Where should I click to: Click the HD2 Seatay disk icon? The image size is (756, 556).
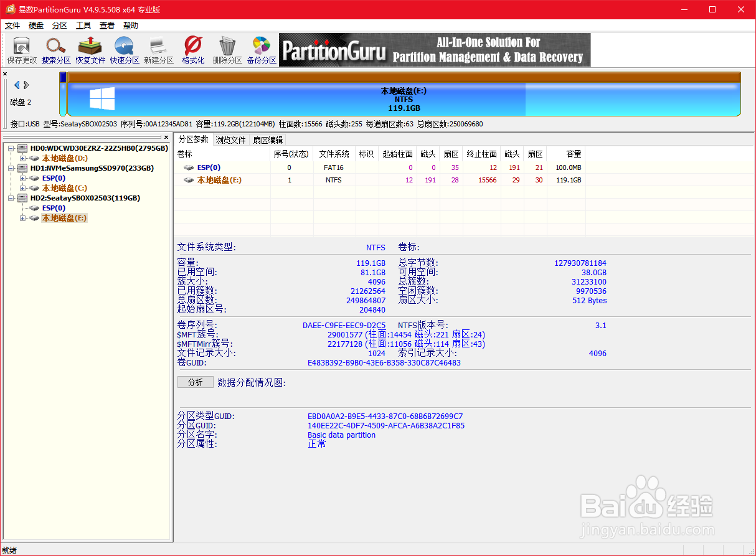click(22, 198)
